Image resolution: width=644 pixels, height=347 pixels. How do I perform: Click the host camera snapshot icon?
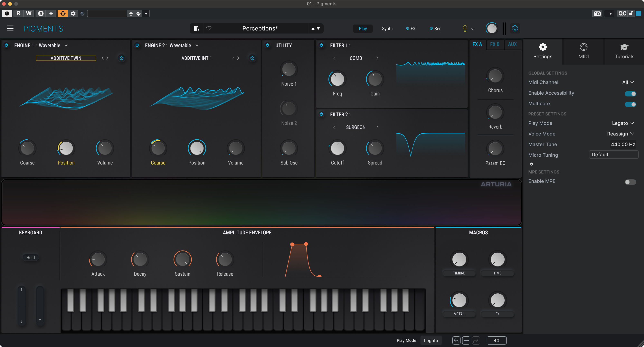pyautogui.click(x=597, y=13)
